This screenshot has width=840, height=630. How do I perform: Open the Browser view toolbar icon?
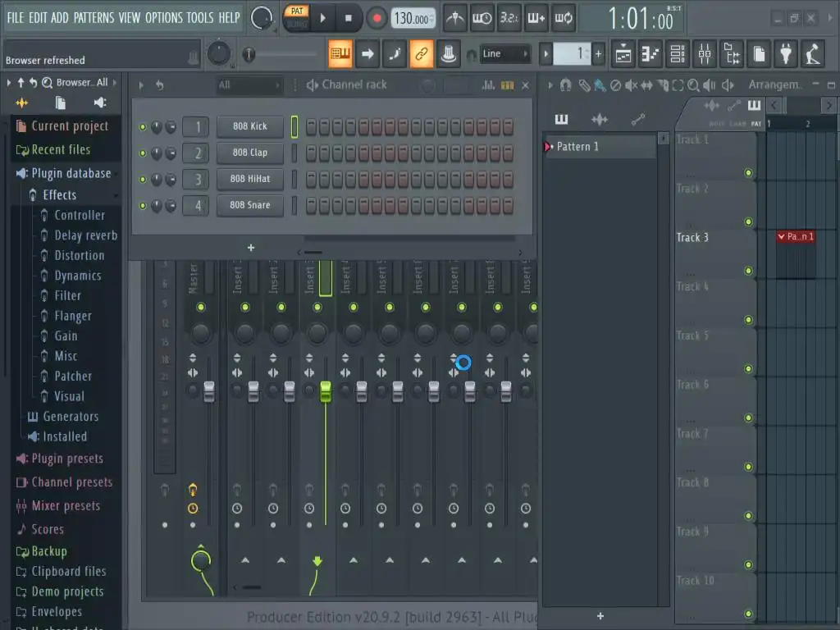click(732, 53)
